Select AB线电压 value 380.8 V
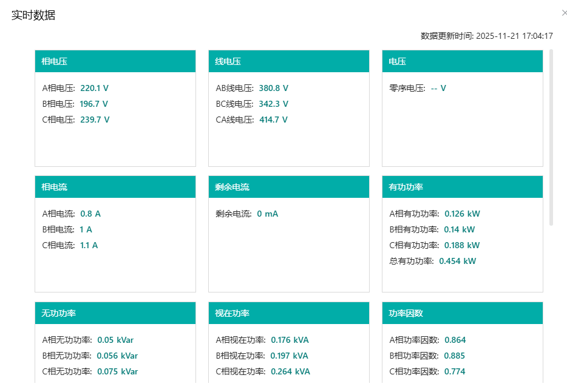Screen dimensions: 567x392 [273, 88]
